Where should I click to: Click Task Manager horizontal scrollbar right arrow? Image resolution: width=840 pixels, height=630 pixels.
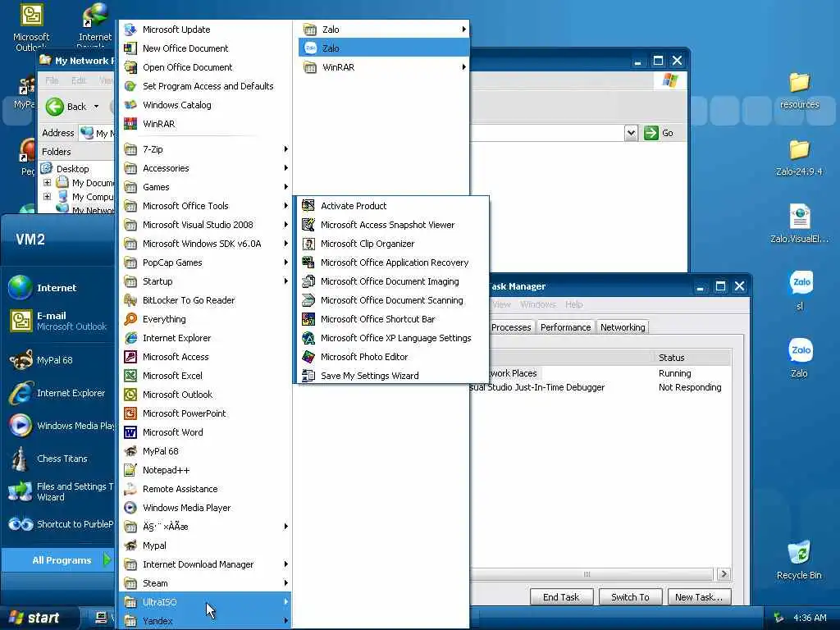point(724,573)
